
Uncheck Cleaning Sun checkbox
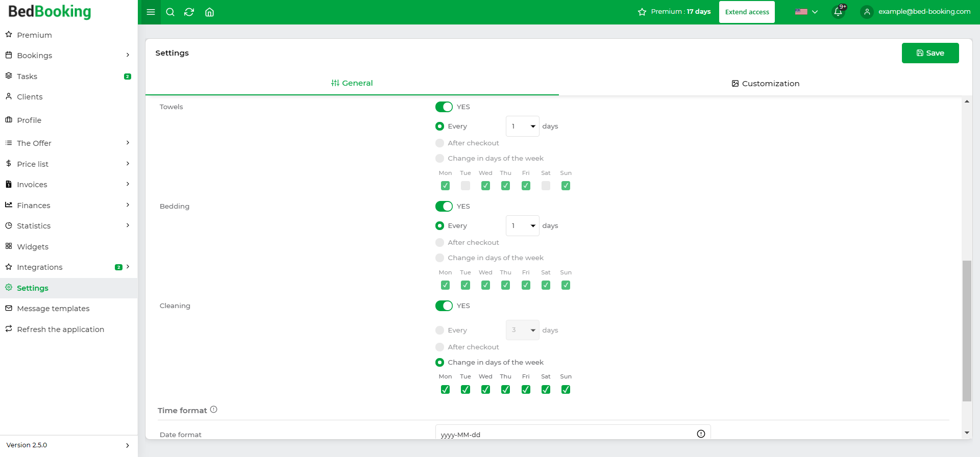[x=566, y=389]
